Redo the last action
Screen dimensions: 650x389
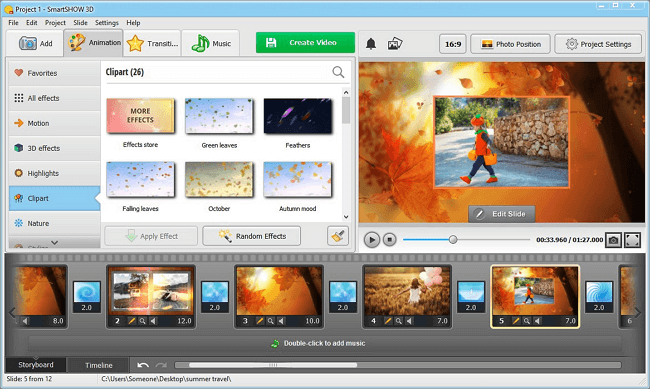click(161, 365)
